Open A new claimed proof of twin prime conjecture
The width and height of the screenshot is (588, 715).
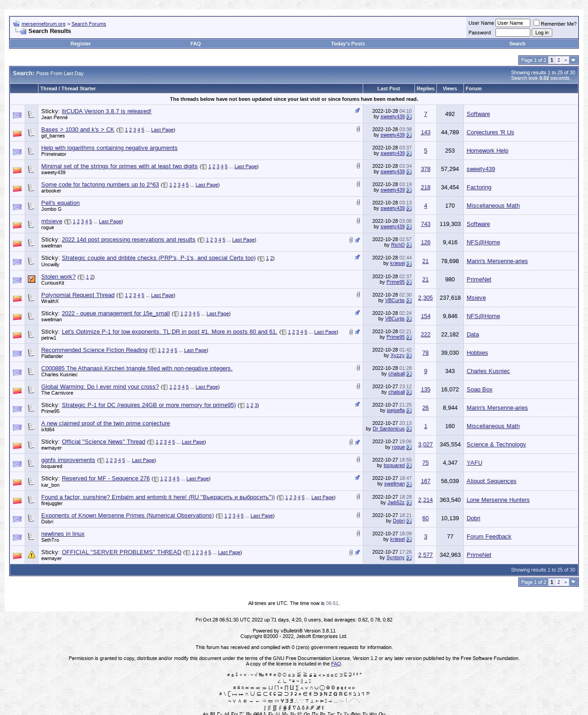click(x=105, y=423)
